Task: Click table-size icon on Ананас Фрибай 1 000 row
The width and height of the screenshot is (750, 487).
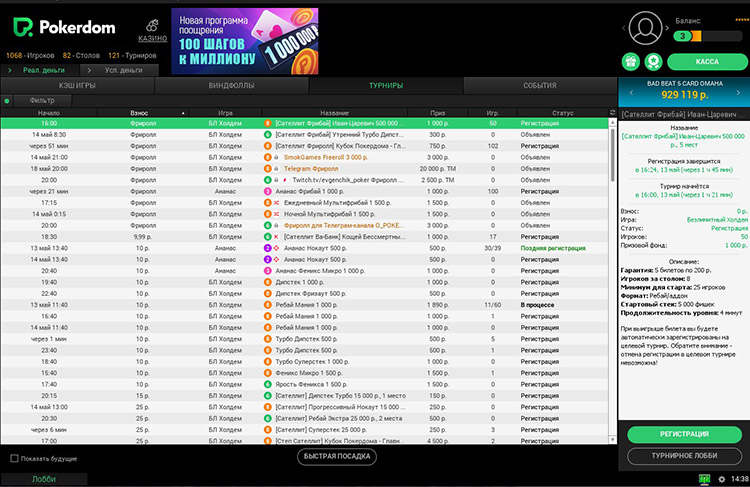Action: [268, 191]
